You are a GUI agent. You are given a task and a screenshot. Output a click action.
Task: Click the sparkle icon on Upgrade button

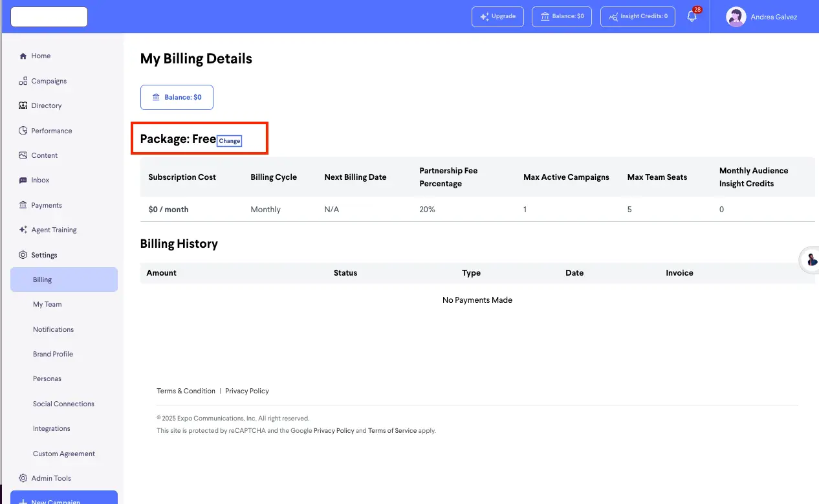[x=485, y=17]
